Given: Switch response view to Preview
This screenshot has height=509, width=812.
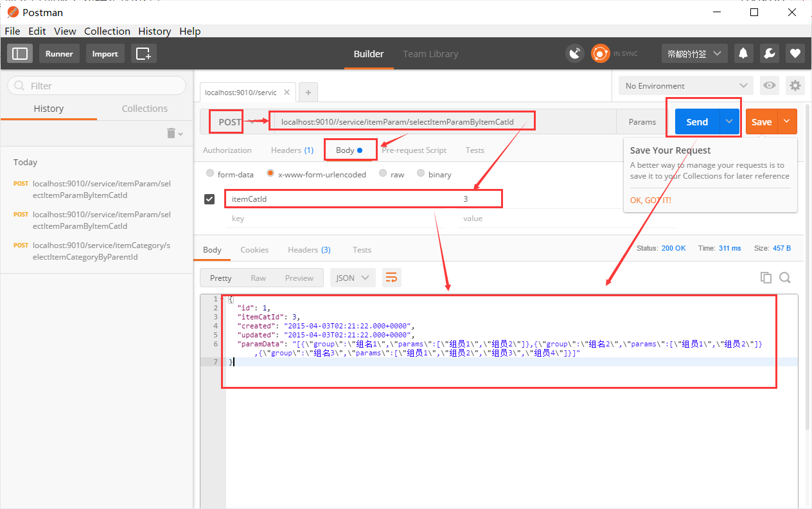Looking at the screenshot, I should tap(299, 278).
